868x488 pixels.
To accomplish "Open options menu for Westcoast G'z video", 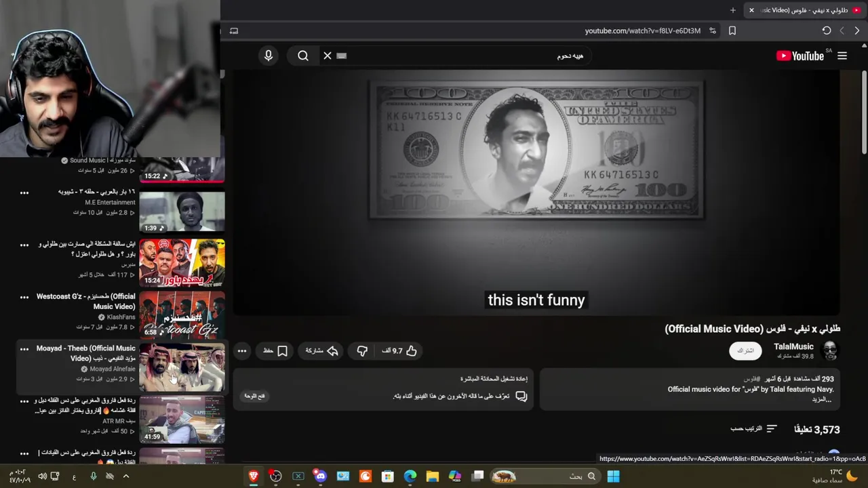I will pyautogui.click(x=24, y=297).
